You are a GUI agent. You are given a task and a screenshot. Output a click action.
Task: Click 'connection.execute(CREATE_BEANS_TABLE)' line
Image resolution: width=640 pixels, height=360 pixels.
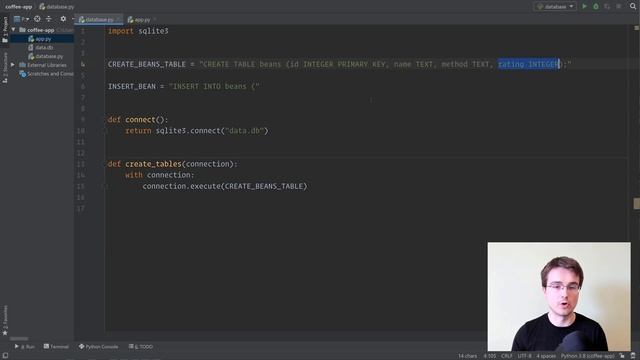point(224,186)
